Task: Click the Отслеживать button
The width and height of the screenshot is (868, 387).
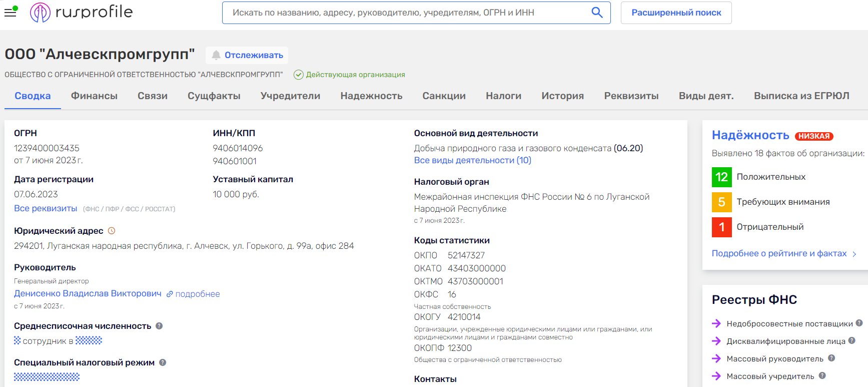Action: click(247, 55)
